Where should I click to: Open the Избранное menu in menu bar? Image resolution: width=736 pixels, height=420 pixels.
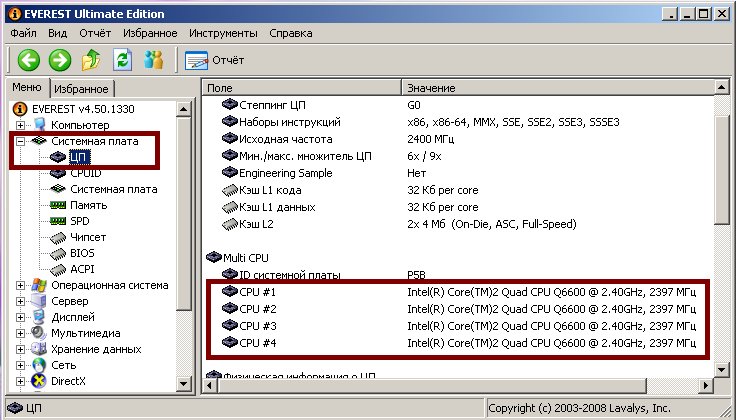pyautogui.click(x=150, y=33)
